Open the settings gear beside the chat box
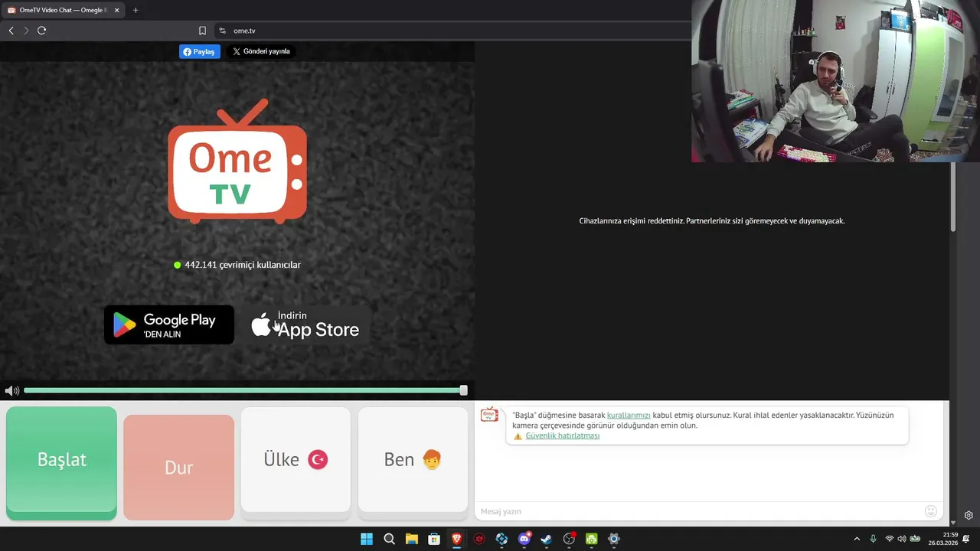 click(x=969, y=515)
